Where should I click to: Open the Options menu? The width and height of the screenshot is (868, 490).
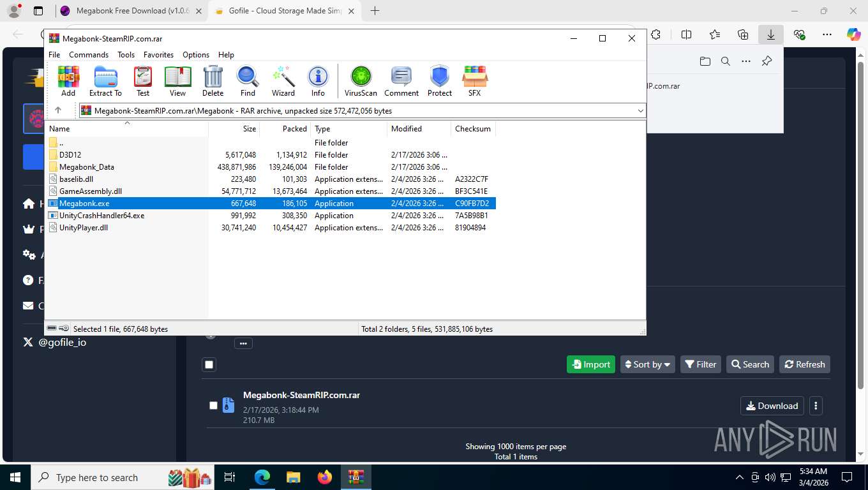click(x=196, y=55)
